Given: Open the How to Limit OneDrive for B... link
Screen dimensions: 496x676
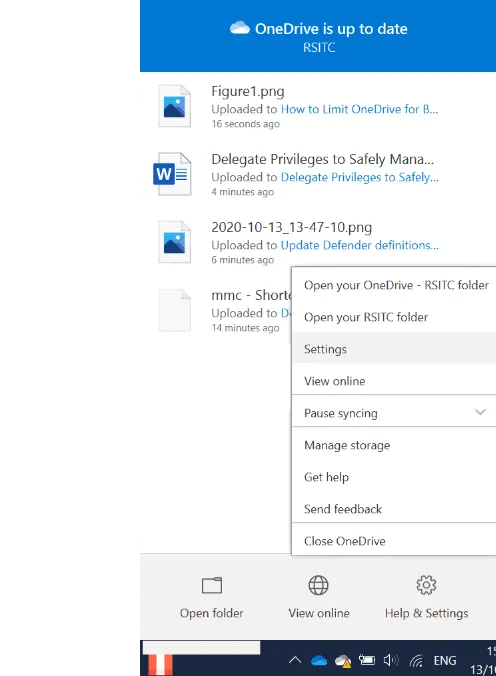Looking at the screenshot, I should (x=359, y=109).
